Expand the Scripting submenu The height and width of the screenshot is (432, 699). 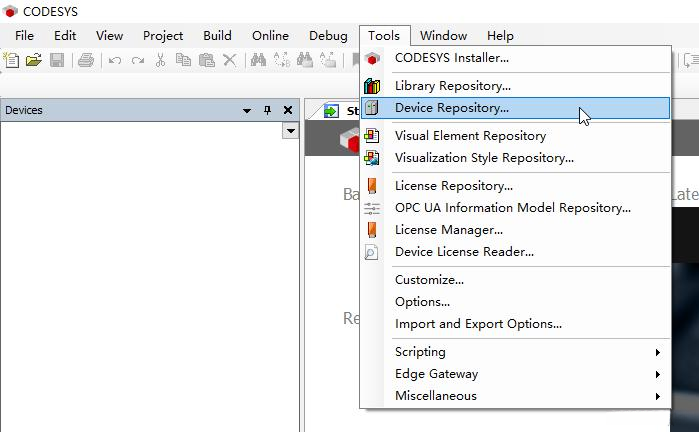pos(658,353)
